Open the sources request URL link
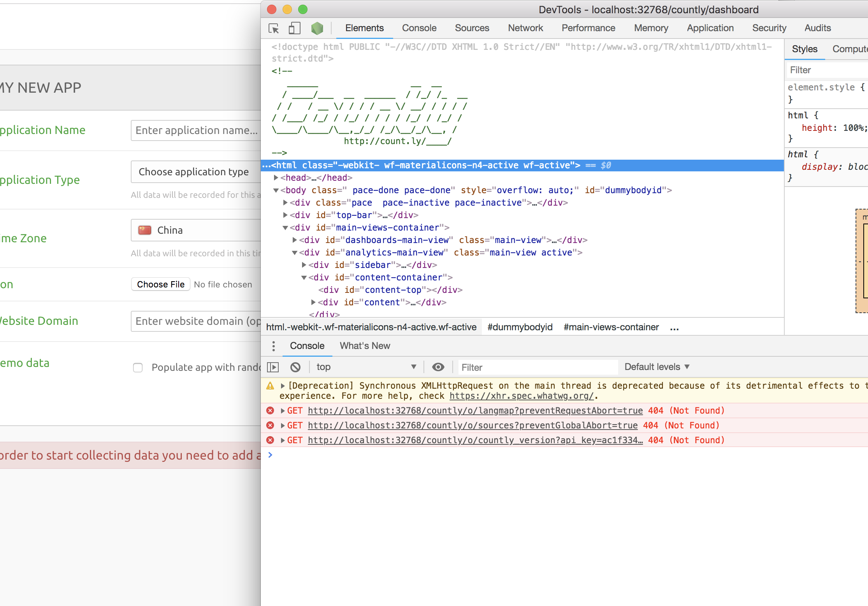Image resolution: width=868 pixels, height=606 pixels. (473, 425)
